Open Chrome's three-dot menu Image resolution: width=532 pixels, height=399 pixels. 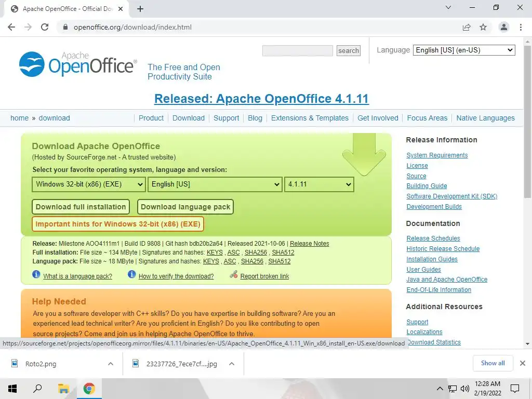tap(521, 27)
